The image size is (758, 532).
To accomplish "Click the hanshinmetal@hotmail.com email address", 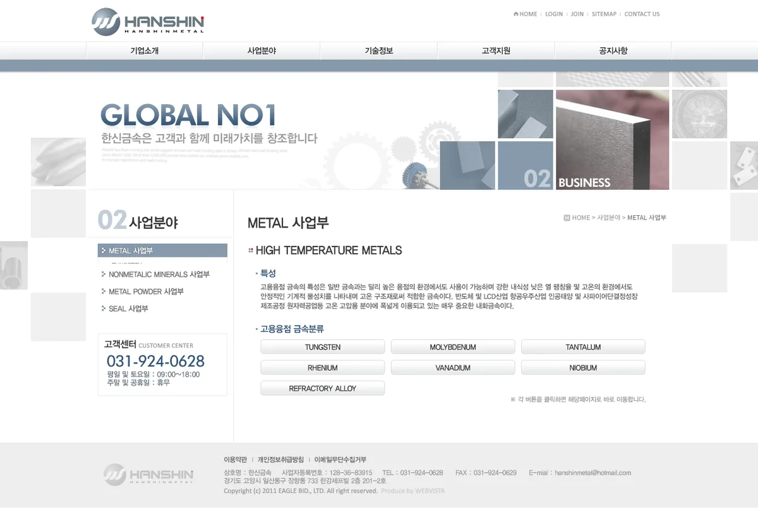I will tap(593, 473).
